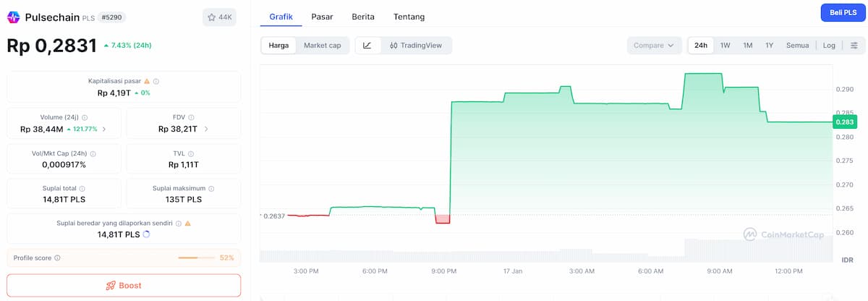The image size is (868, 301).
Task: Click the Pulsechain logo icon
Action: pyautogui.click(x=14, y=17)
